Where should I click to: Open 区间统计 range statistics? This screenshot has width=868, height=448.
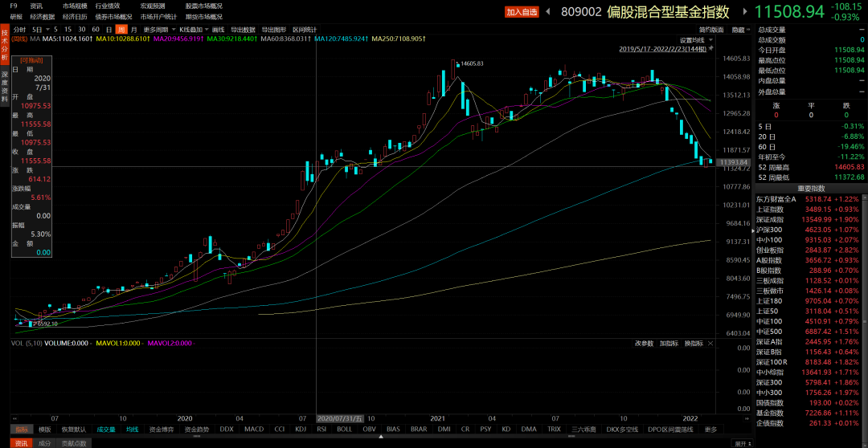(305, 30)
